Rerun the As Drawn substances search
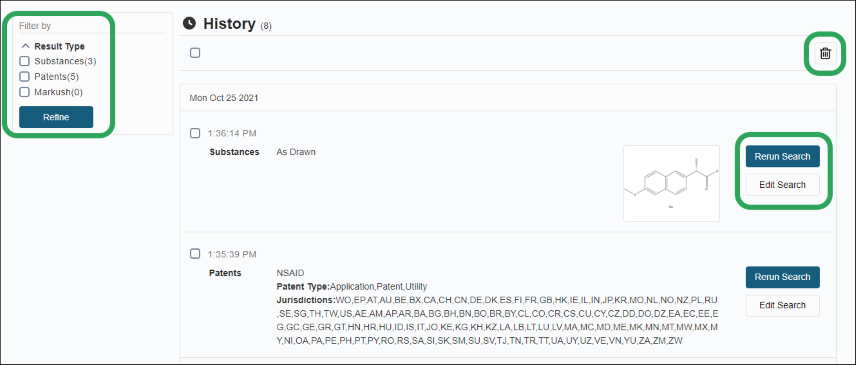 782,157
